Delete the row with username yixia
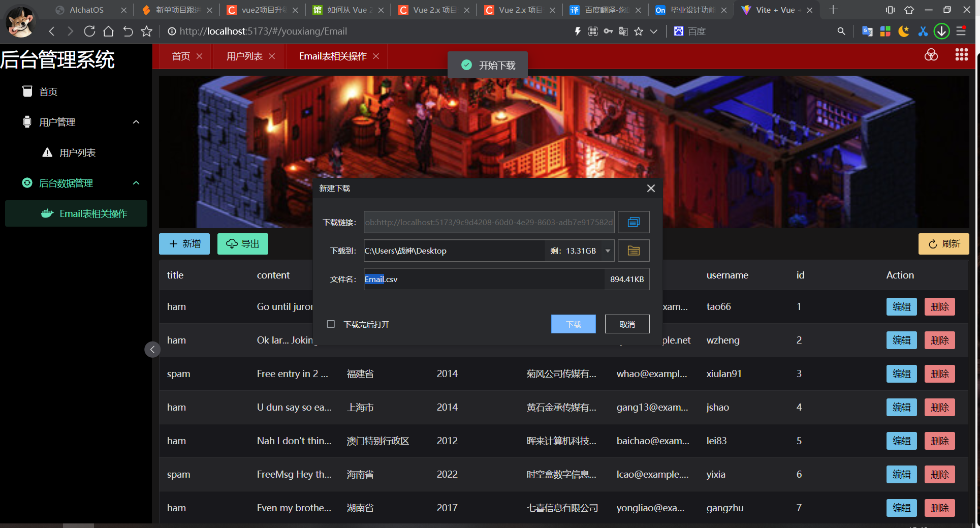 point(940,474)
